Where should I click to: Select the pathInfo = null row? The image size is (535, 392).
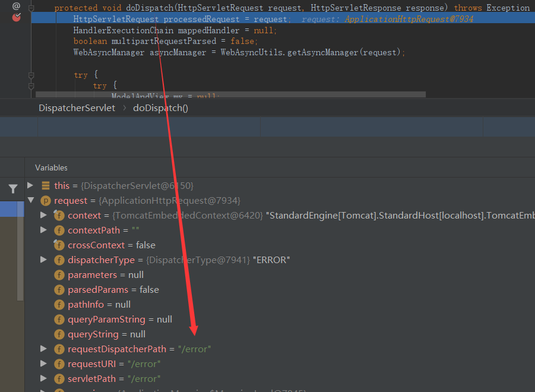tap(280, 305)
